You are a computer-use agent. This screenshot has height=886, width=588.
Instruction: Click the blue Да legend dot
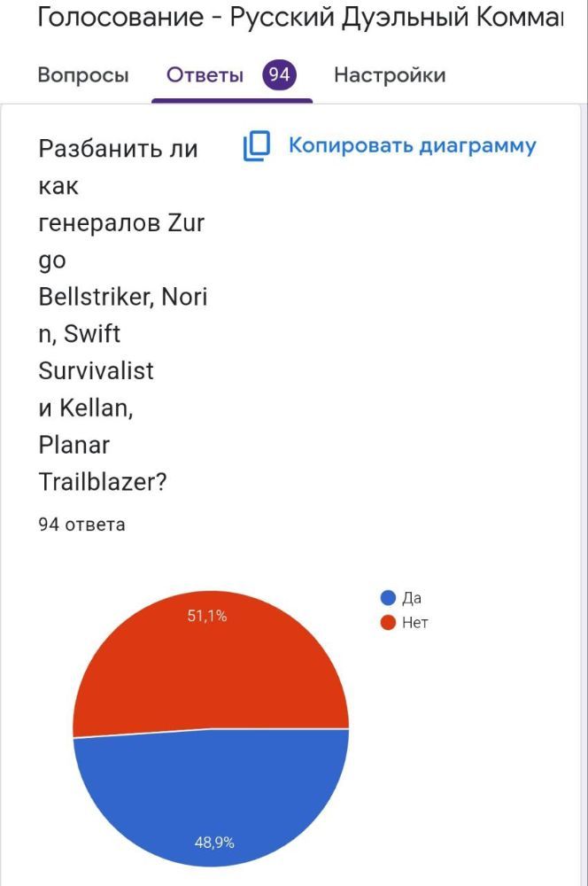(387, 598)
